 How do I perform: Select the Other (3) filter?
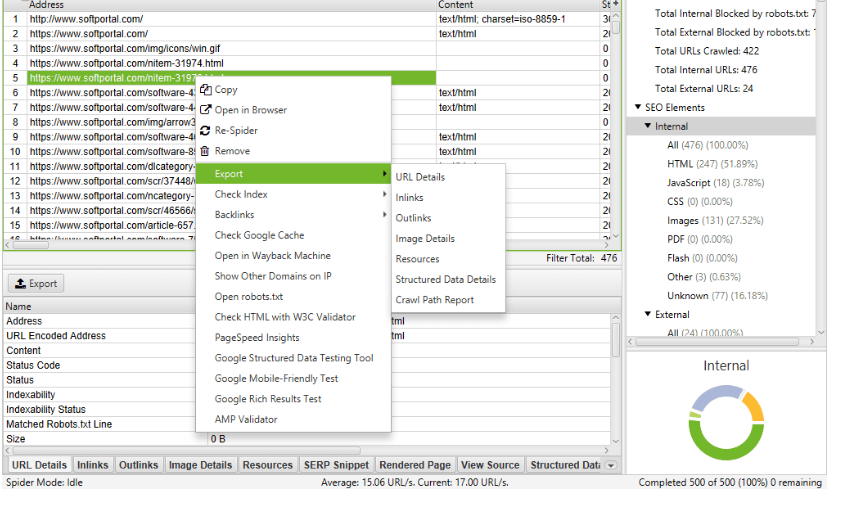click(x=704, y=277)
